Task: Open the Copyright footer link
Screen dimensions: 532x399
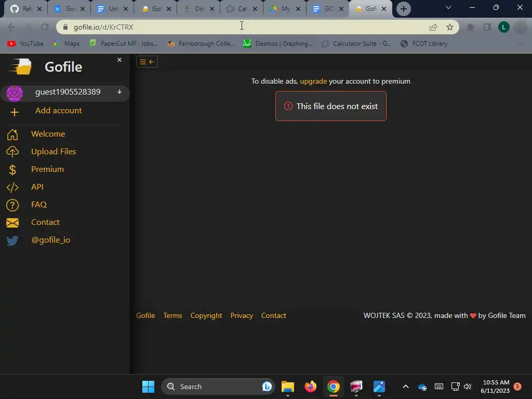Action: point(206,315)
